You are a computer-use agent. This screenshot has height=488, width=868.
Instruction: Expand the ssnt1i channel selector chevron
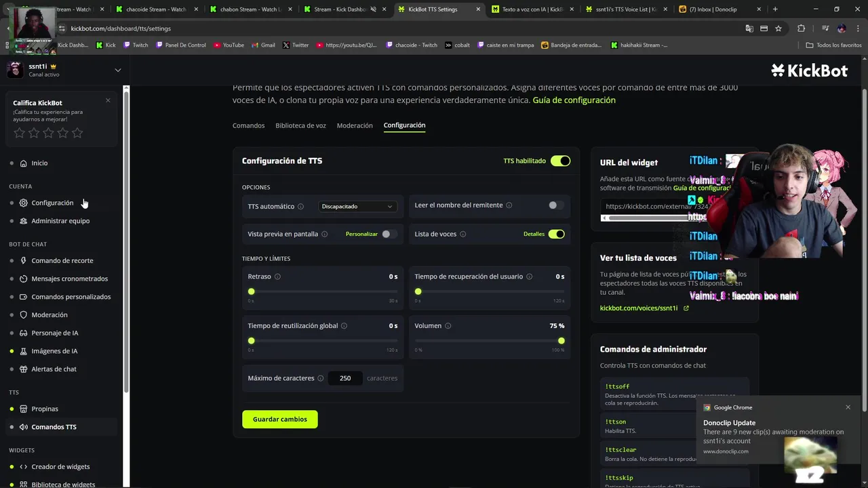pos(117,70)
